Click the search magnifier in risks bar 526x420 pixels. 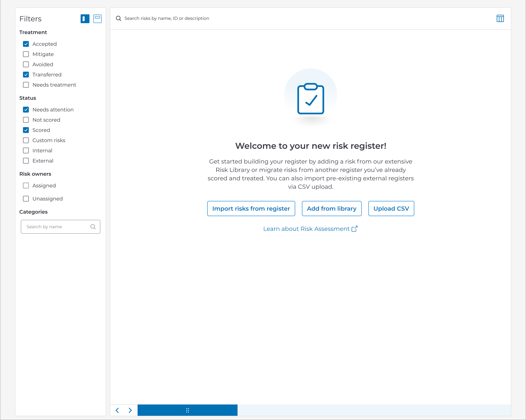pyautogui.click(x=119, y=19)
